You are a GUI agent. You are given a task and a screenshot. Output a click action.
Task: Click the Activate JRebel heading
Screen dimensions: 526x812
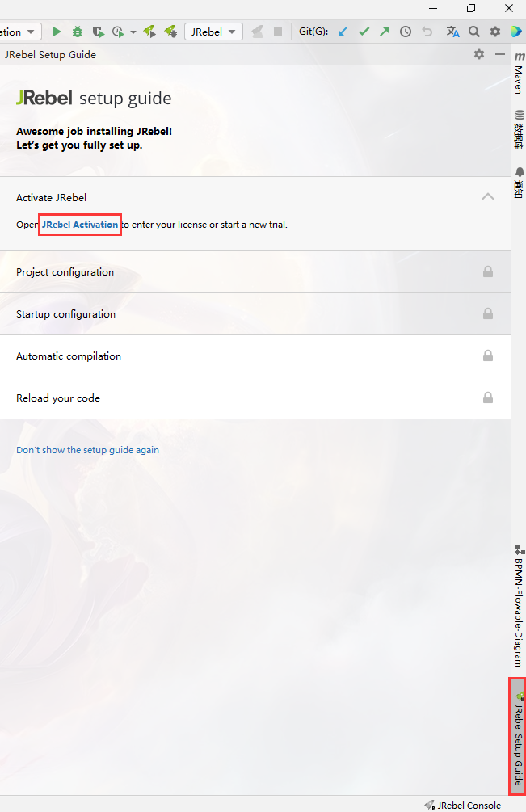pos(51,197)
